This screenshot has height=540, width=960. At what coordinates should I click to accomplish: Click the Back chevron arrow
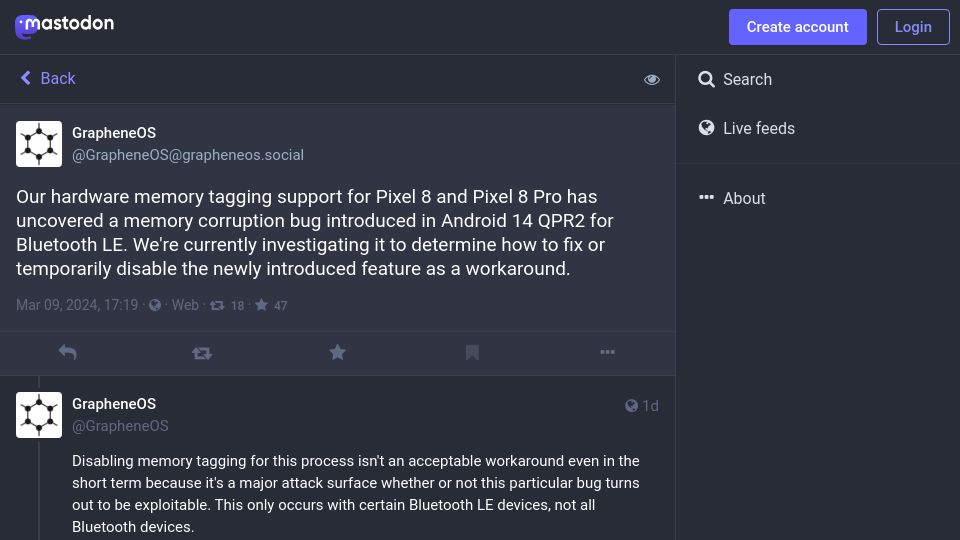[x=25, y=78]
